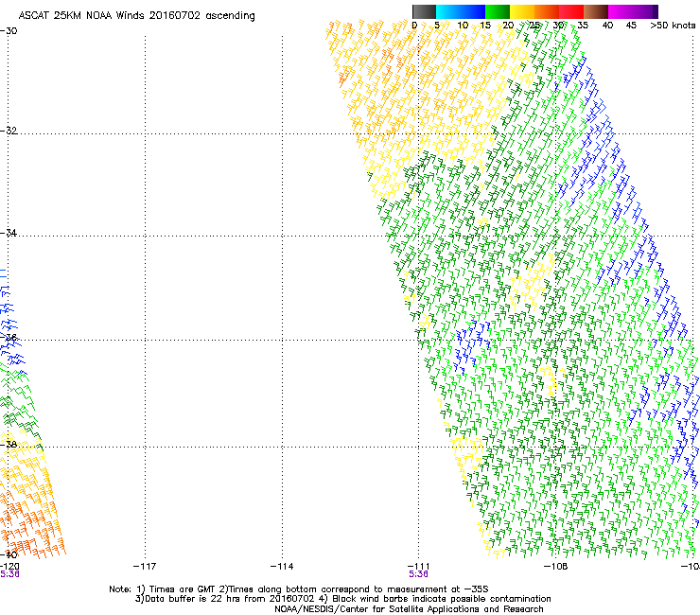The width and height of the screenshot is (700, 615).
Task: Click the NOAA/NESDIS credit line
Action: point(409,609)
